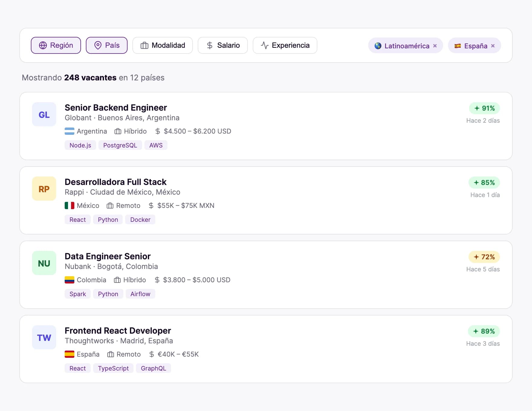532x411 pixels.
Task: Click the Latinoamérica chip label
Action: click(x=407, y=46)
